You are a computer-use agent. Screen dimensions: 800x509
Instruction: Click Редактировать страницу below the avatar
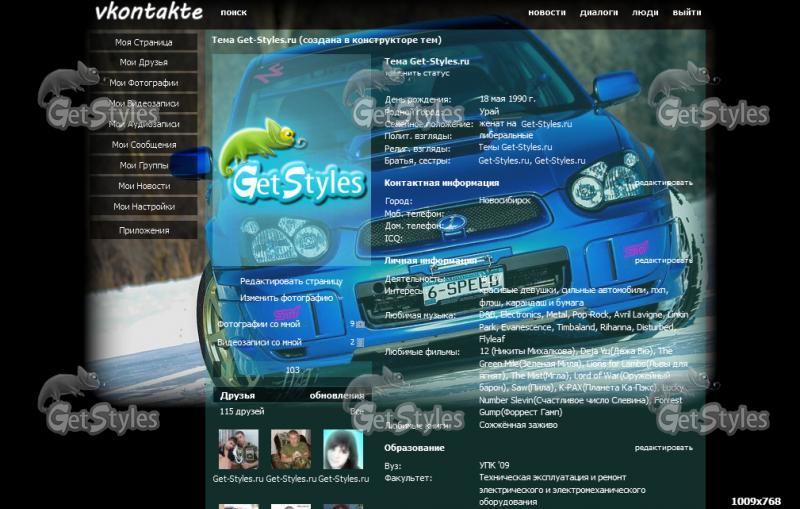click(291, 282)
